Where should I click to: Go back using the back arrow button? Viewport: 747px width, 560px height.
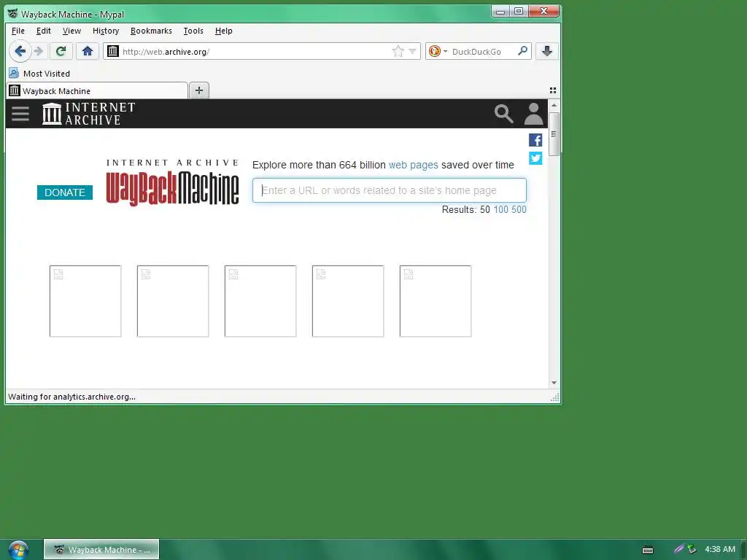coord(20,51)
